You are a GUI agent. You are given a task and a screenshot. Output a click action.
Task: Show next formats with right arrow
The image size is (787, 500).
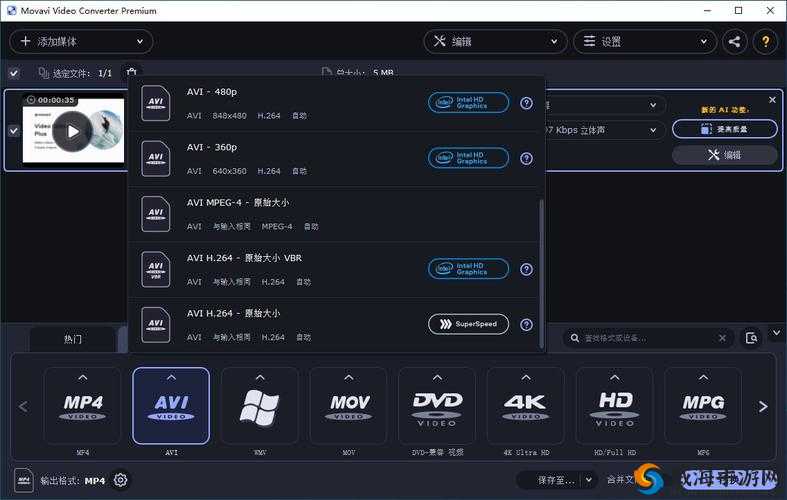click(763, 407)
